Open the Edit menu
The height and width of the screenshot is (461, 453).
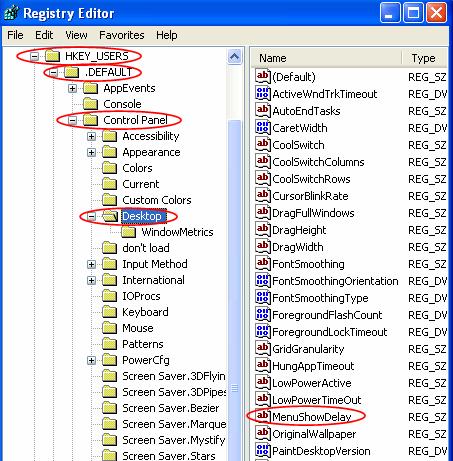point(44,35)
